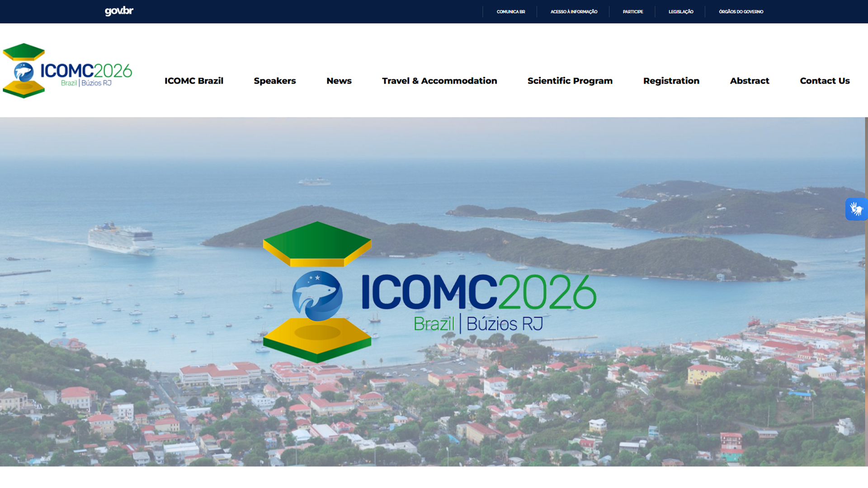Open the gov.br logo link
868x488 pixels.
point(119,11)
